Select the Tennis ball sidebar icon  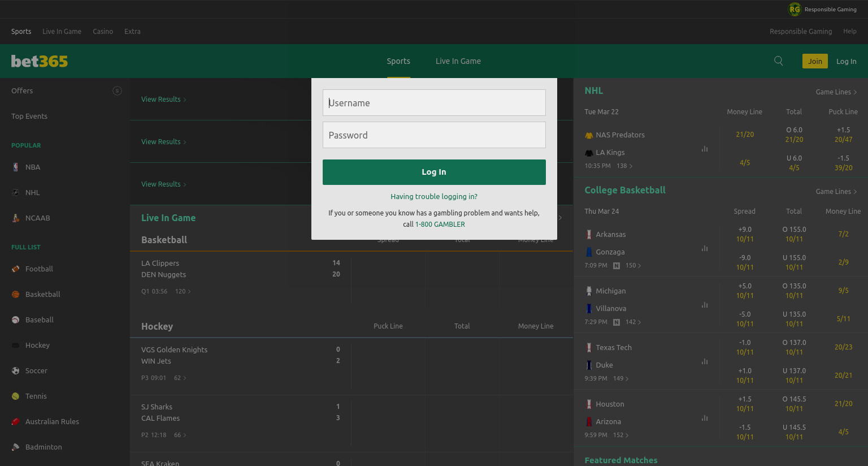tap(15, 396)
